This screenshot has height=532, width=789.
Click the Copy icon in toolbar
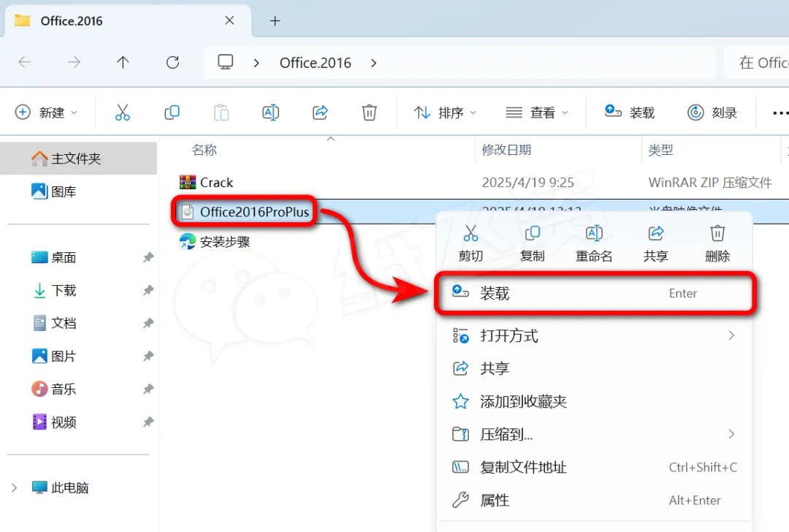point(172,113)
